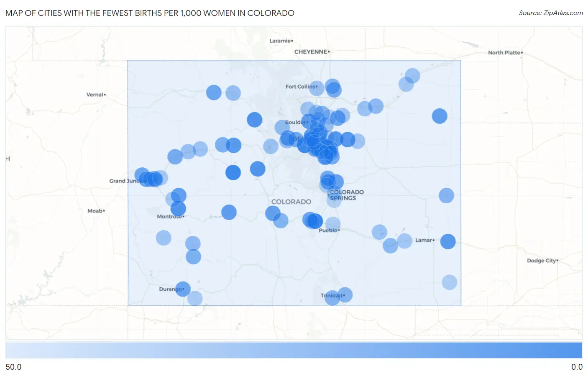Image resolution: width=588 pixels, height=376 pixels.
Task: Click the Boulder city label
Action: (x=297, y=123)
